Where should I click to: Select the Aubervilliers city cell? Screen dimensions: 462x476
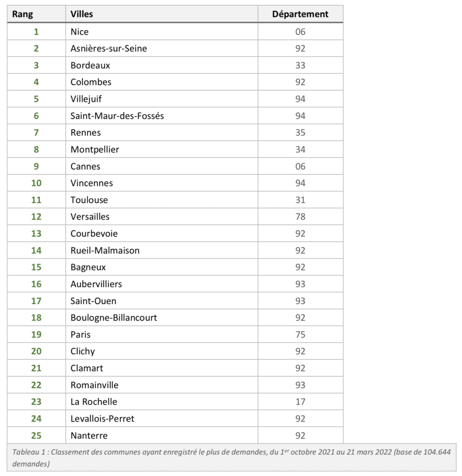[x=96, y=284]
